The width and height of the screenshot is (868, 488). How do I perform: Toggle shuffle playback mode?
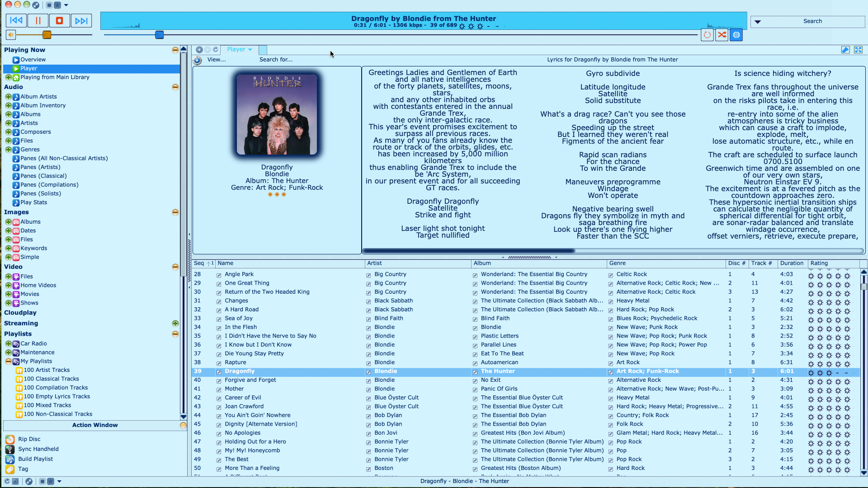tap(722, 35)
